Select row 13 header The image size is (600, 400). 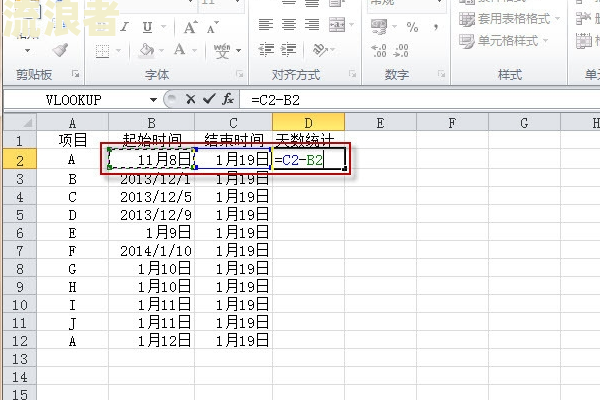(x=20, y=359)
